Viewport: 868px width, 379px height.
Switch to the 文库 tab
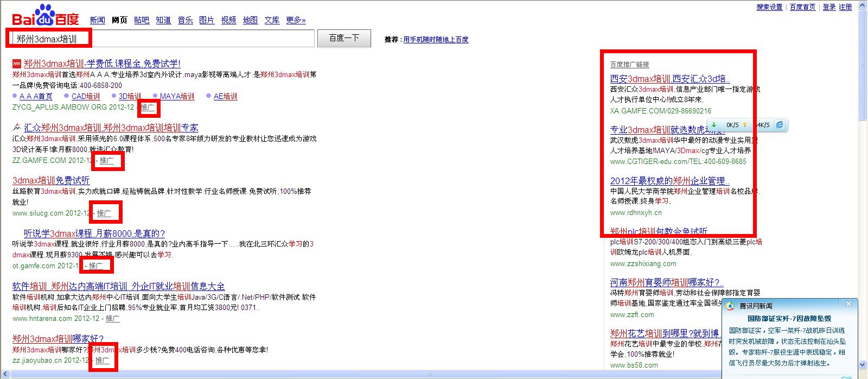[272, 20]
